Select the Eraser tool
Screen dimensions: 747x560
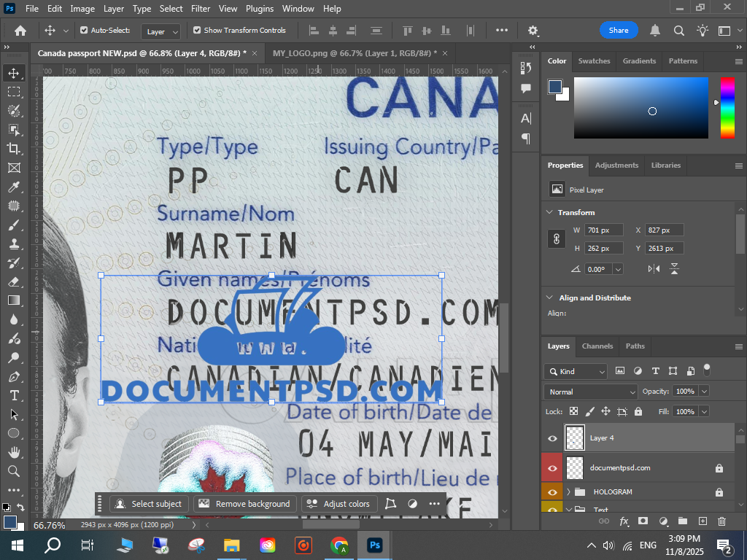click(13, 281)
